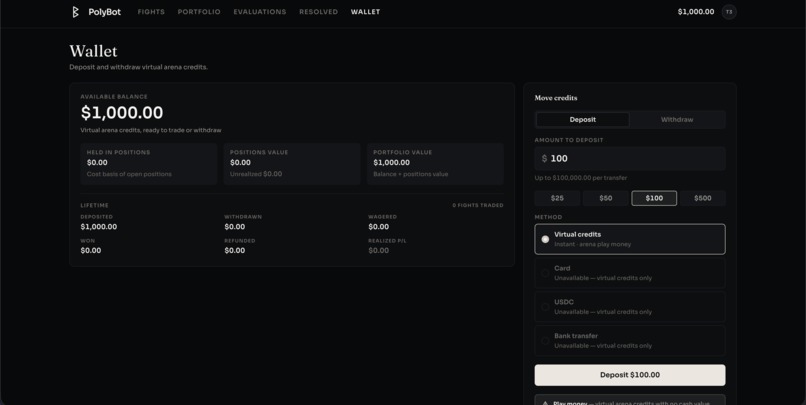
Task: Switch to the Withdraw tab
Action: pos(677,120)
